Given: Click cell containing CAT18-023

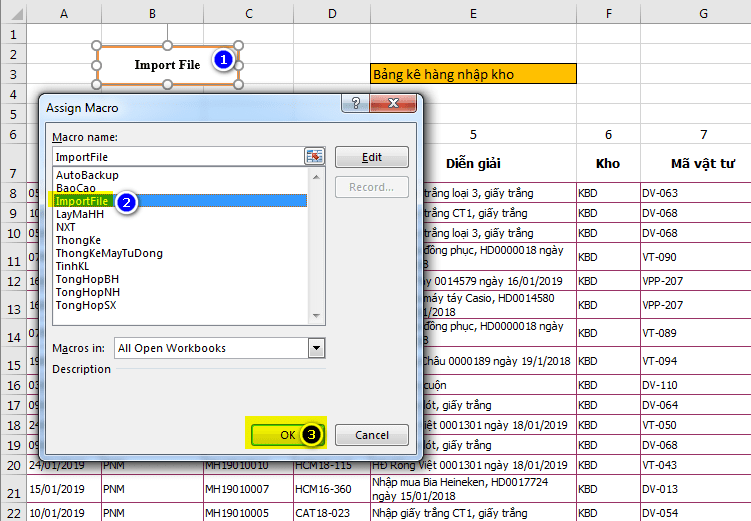Looking at the screenshot, I should click(332, 513).
